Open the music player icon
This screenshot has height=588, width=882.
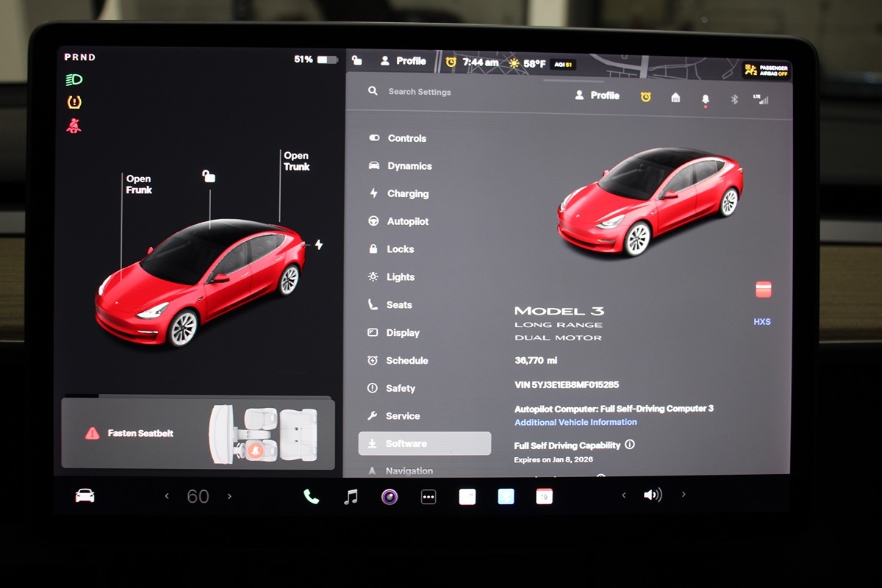(351, 497)
